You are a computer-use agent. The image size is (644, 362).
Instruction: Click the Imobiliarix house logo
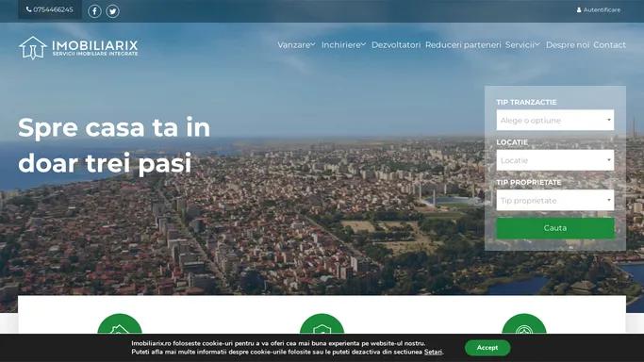point(78,48)
